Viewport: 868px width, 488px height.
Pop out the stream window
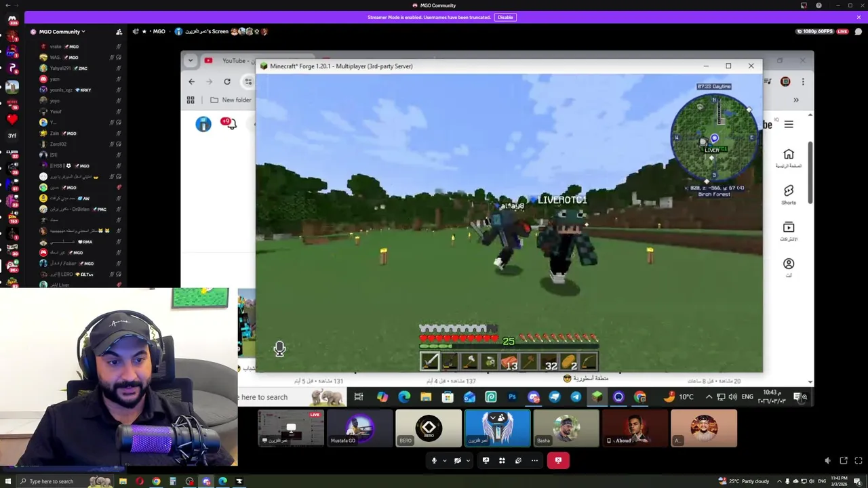point(844,461)
